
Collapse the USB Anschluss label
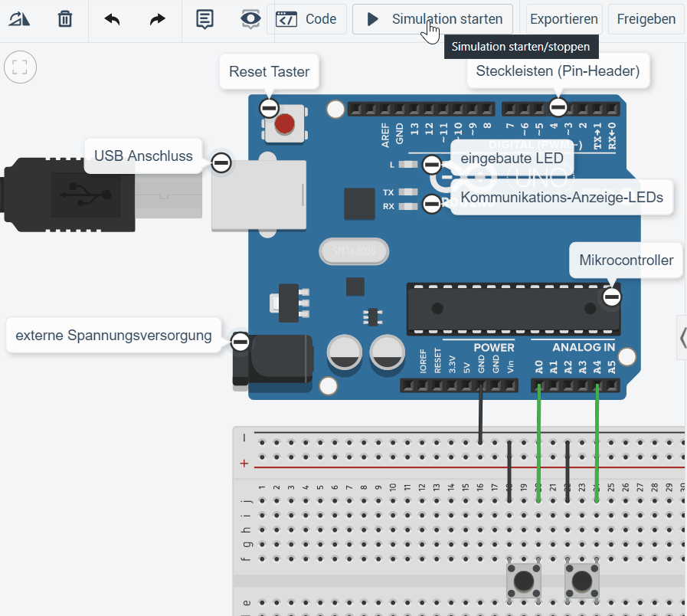pyautogui.click(x=220, y=162)
